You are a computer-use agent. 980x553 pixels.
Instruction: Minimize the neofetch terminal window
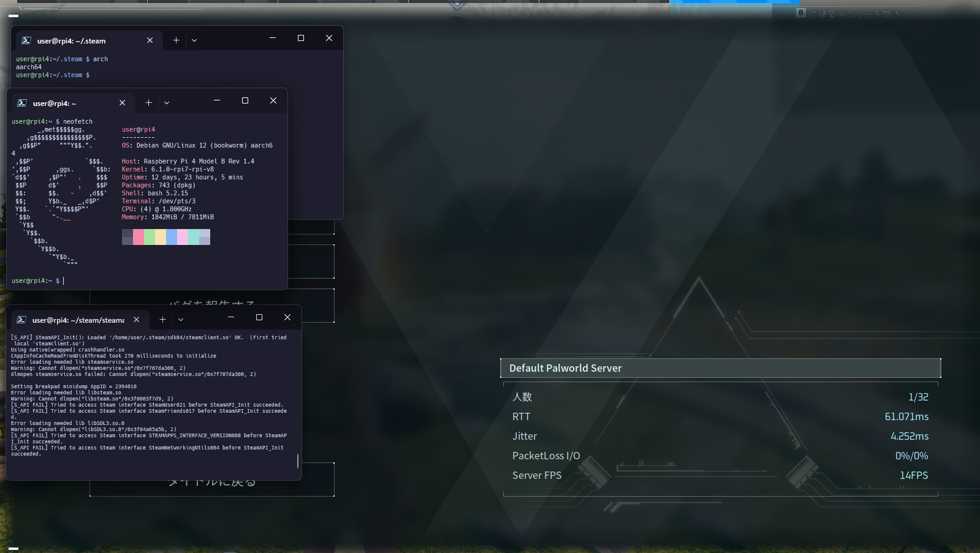pos(217,100)
